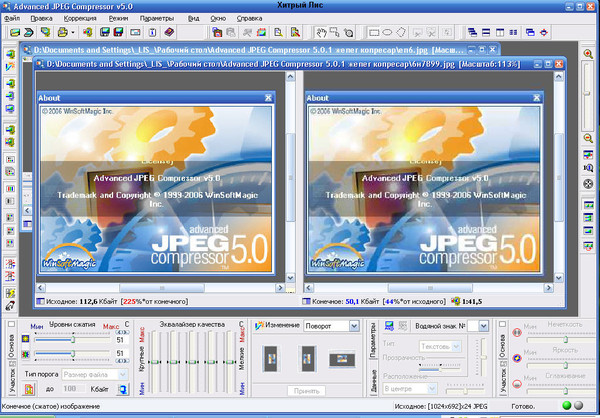Toggle checkbox at top of compression panel

(11, 324)
